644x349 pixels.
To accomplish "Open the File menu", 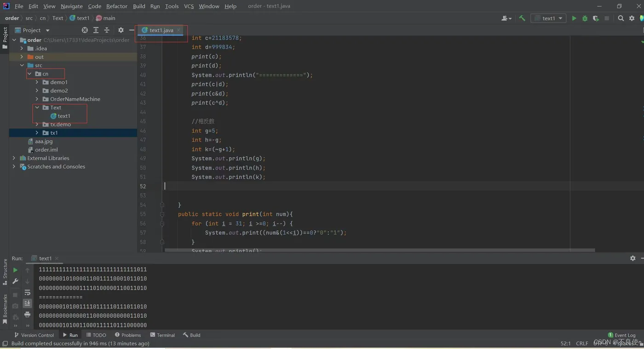I will pos(19,6).
